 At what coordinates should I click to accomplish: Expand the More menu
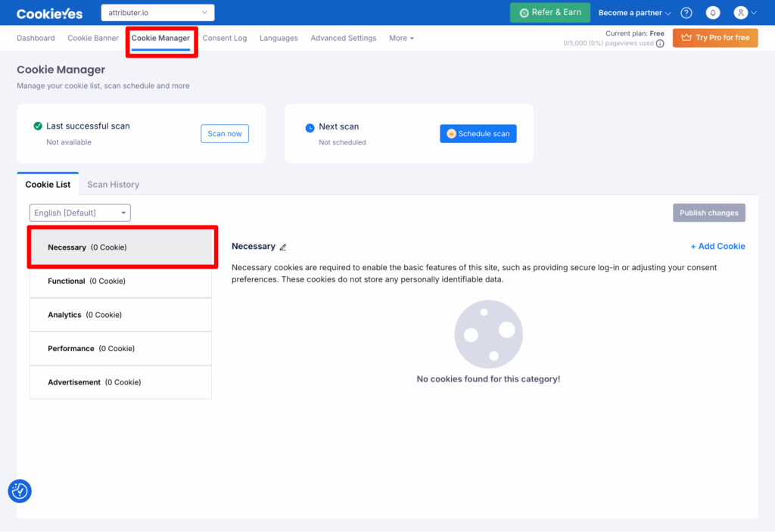[x=401, y=38]
